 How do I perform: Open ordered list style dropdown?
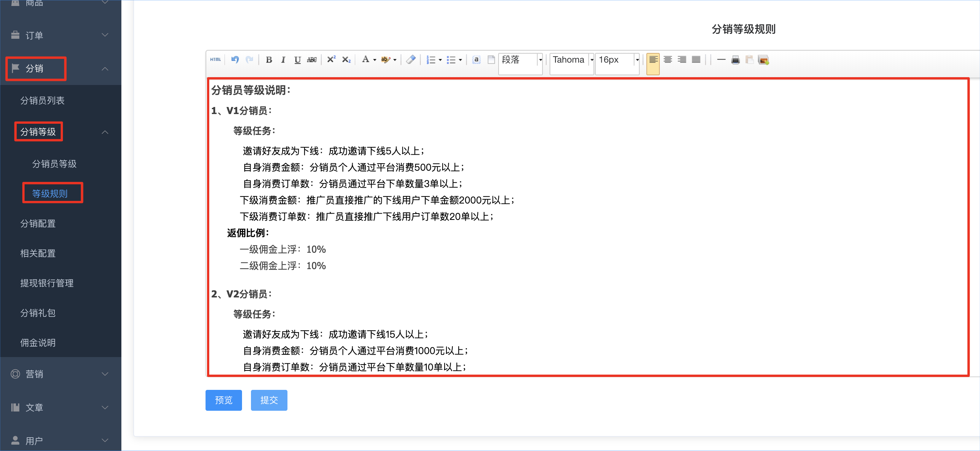[x=440, y=60]
